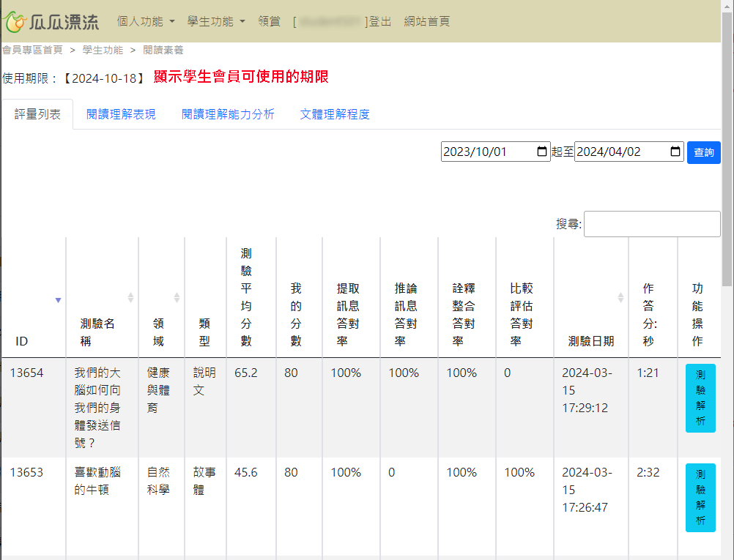This screenshot has width=734, height=560.
Task: Click 學生功能 breadcrumb link
Action: [x=103, y=50]
